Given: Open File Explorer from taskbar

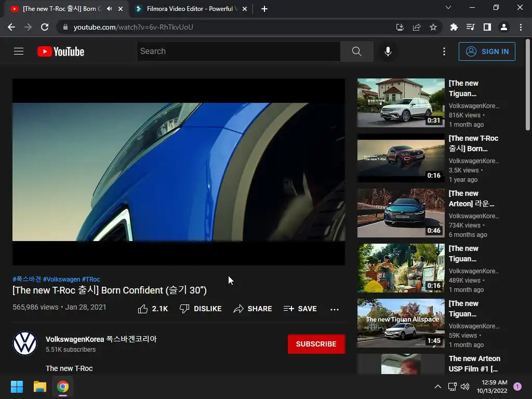Looking at the screenshot, I should 39,387.
